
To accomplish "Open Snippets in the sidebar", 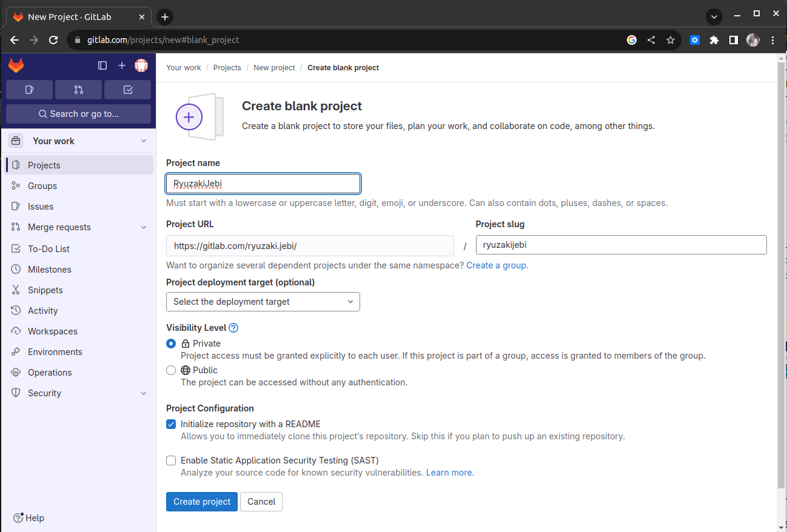I will [79, 290].
